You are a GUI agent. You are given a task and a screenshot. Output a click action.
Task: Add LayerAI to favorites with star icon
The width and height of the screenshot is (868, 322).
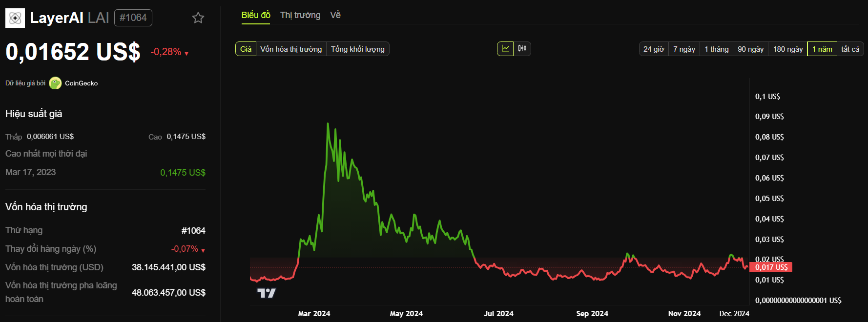tap(198, 18)
